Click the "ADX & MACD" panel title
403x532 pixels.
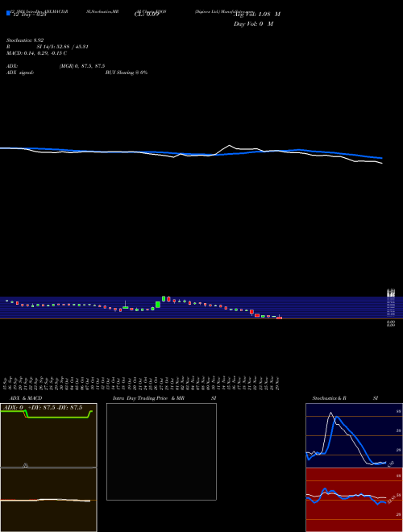26,398
